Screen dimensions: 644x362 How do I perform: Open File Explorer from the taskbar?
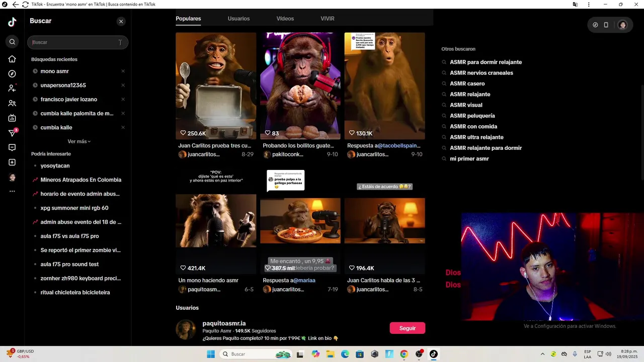point(330,354)
